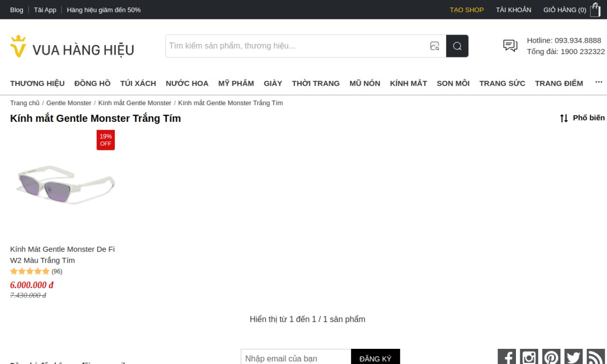The height and width of the screenshot is (364, 607).
Task: Open the THỜI TRANG category
Action: click(316, 83)
